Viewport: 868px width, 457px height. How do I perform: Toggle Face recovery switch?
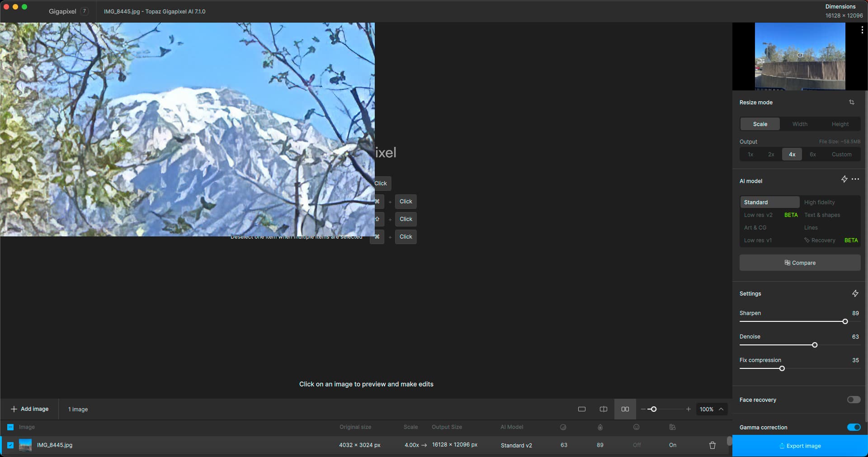(x=854, y=400)
